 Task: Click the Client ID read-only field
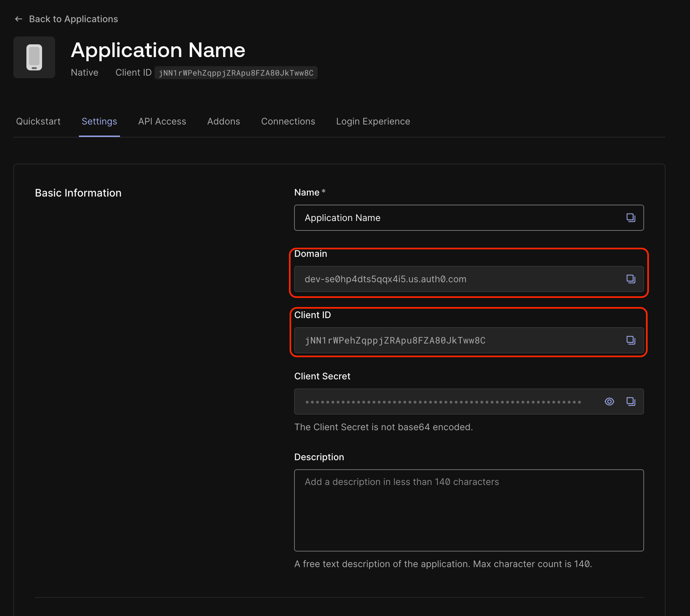[469, 340]
